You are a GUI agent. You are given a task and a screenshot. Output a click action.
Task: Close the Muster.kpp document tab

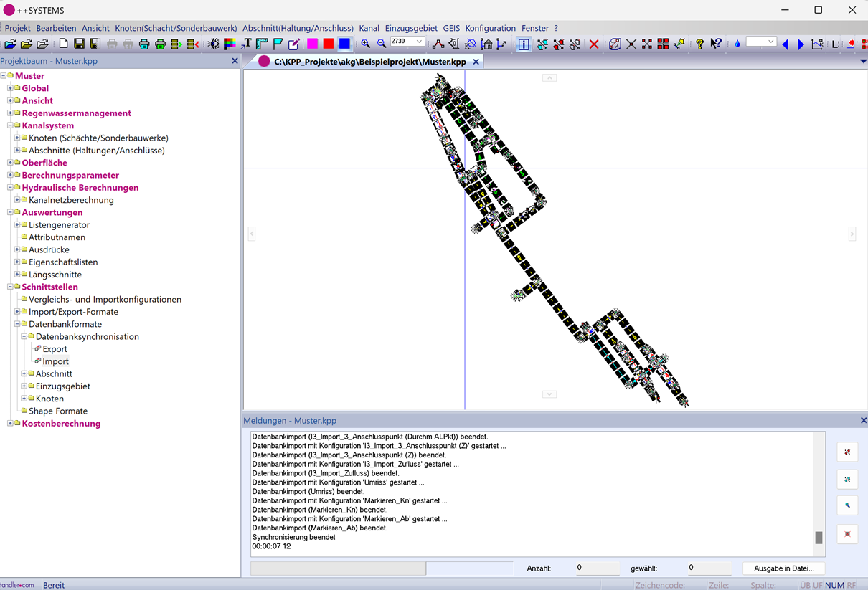(x=476, y=62)
